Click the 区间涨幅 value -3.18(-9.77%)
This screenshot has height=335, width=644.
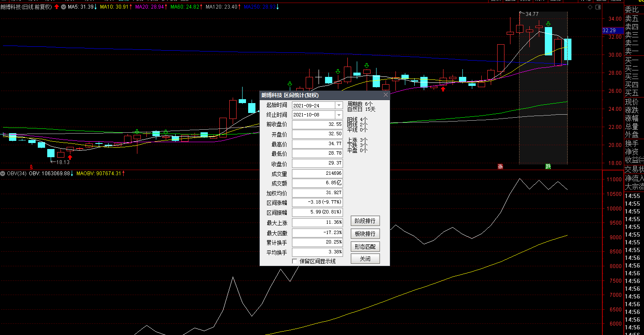click(x=317, y=202)
